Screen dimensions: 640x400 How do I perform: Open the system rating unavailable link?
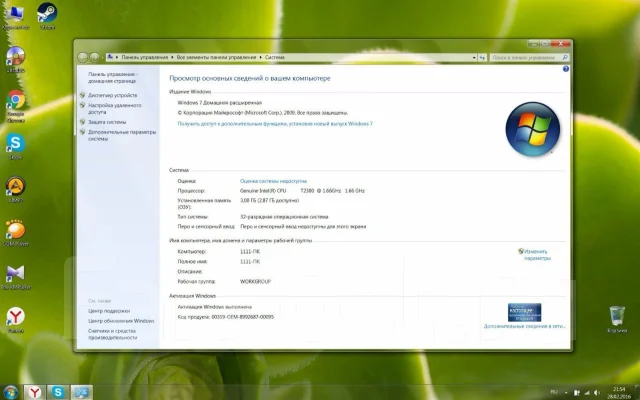[x=273, y=181]
